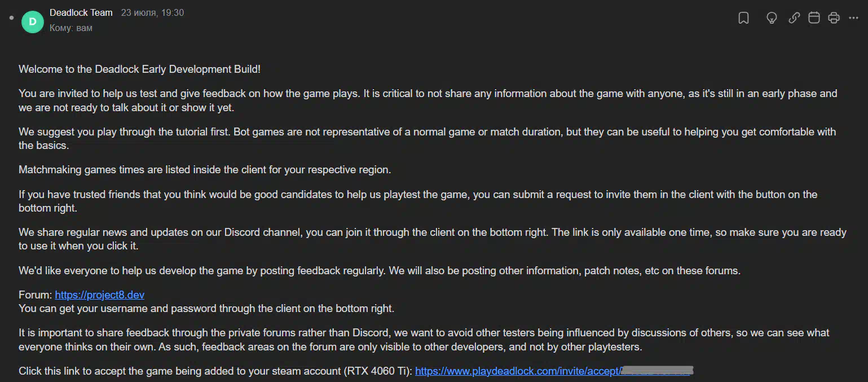Click the green Deadlock Team avatar
The image size is (868, 382).
click(33, 21)
